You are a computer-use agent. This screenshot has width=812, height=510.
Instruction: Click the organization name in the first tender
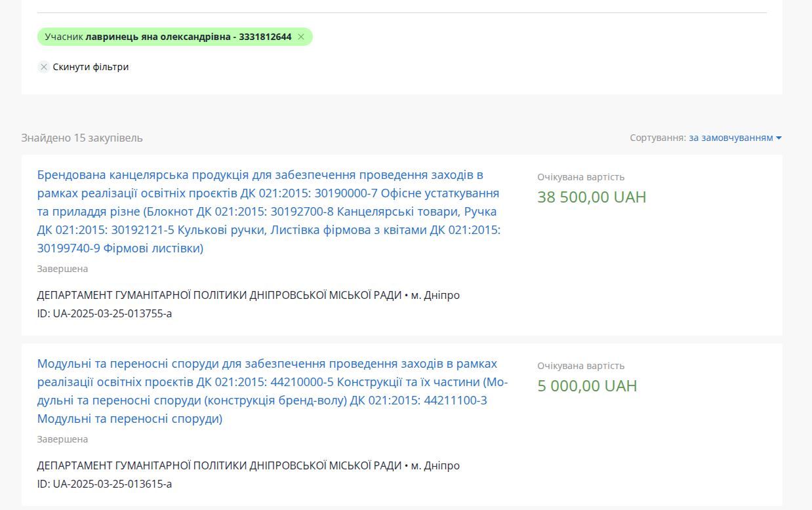click(x=219, y=295)
